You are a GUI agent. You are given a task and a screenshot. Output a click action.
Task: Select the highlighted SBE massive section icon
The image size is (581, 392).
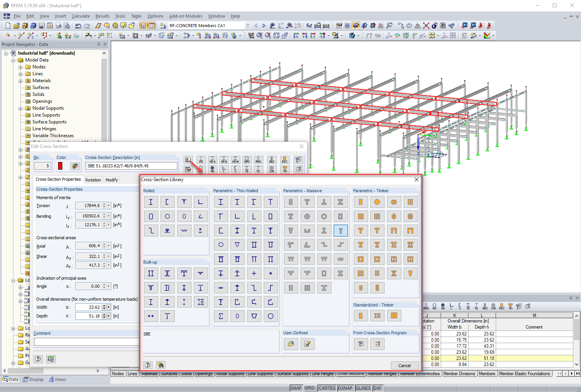pyautogui.click(x=341, y=230)
